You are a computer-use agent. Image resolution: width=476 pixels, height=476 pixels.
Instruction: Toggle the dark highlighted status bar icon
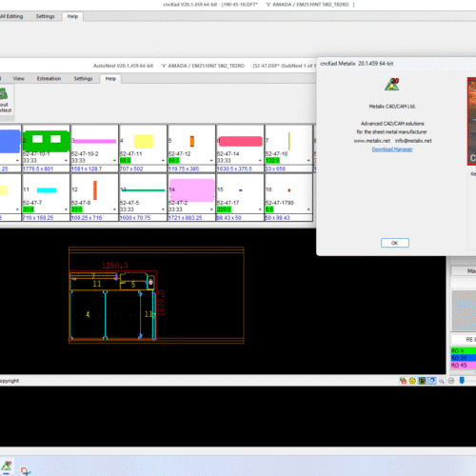click(x=422, y=381)
